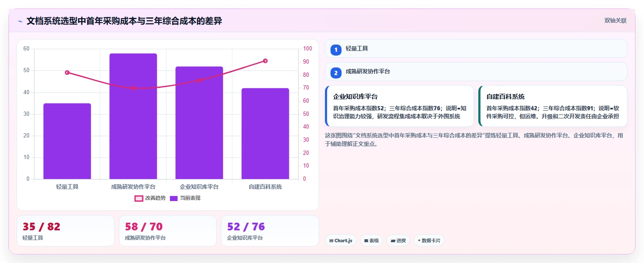Click the line point above 自建百科系统
Viewport: 644px width, 263px height.
click(x=265, y=61)
